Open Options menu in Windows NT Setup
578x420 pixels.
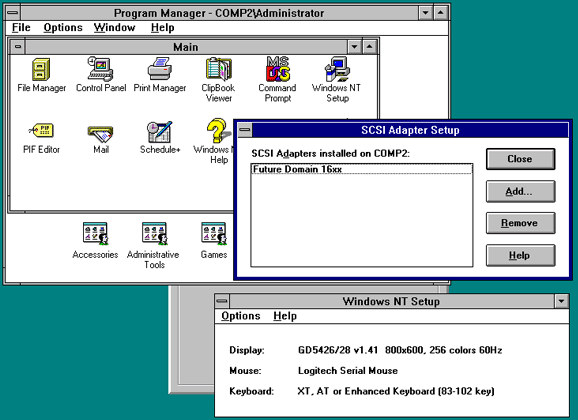pyautogui.click(x=241, y=316)
